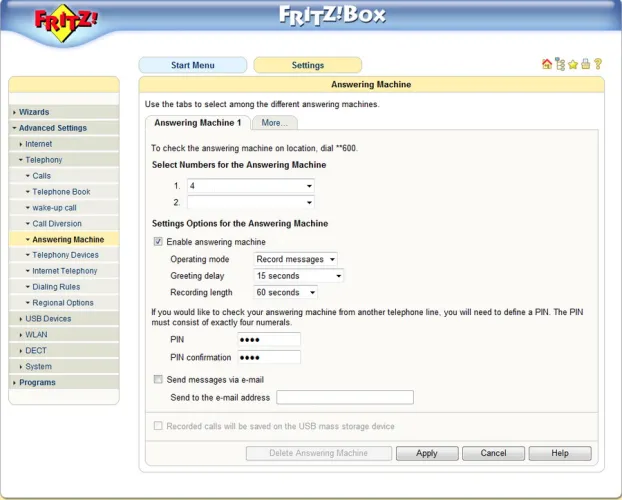
Task: Click into PIN confirmation field
Action: (x=269, y=357)
